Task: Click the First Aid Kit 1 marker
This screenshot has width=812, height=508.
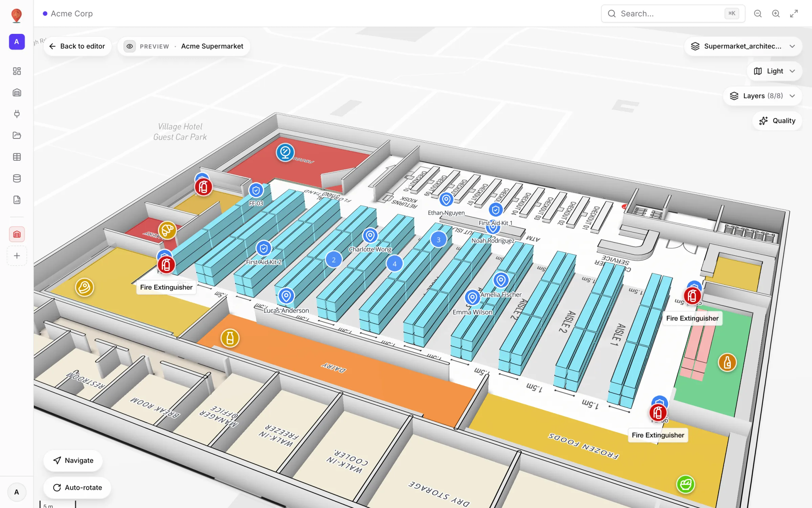Action: [x=496, y=210]
